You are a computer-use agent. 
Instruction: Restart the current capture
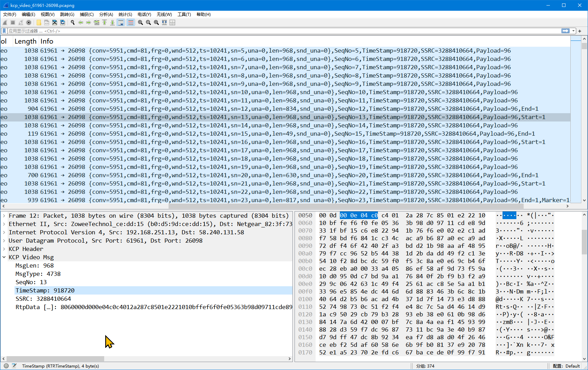[20, 22]
